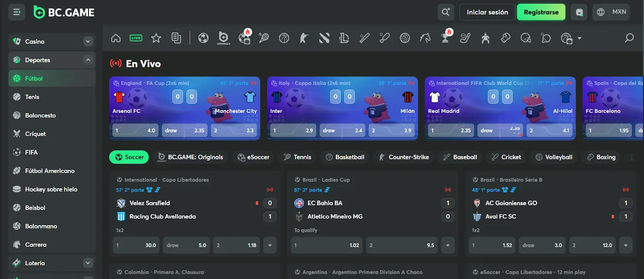Open the search button in header
This screenshot has width=644, height=279.
tap(446, 12)
